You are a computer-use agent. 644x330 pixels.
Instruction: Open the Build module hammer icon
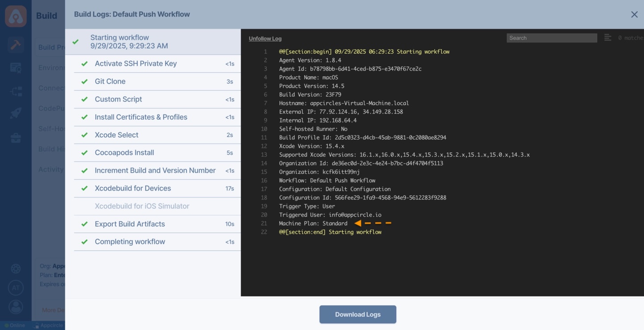16,45
